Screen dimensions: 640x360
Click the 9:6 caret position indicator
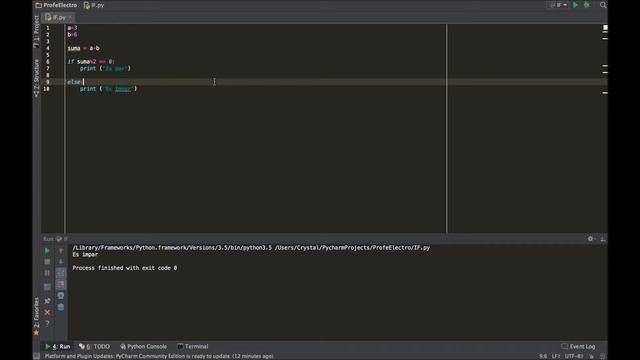543,356
